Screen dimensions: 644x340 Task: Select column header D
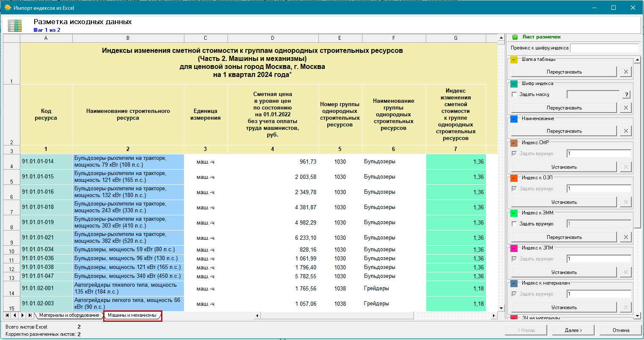(x=273, y=38)
